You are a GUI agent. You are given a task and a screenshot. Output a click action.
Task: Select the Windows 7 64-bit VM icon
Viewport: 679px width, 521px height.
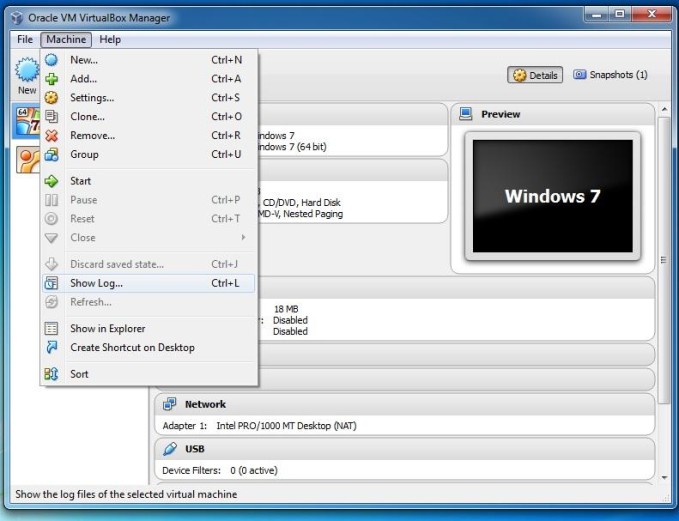click(27, 121)
